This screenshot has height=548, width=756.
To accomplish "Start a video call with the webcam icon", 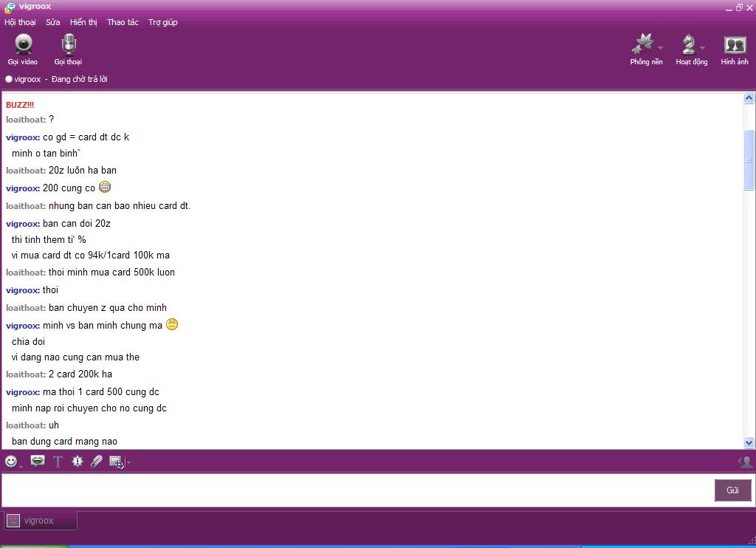I will 23,45.
